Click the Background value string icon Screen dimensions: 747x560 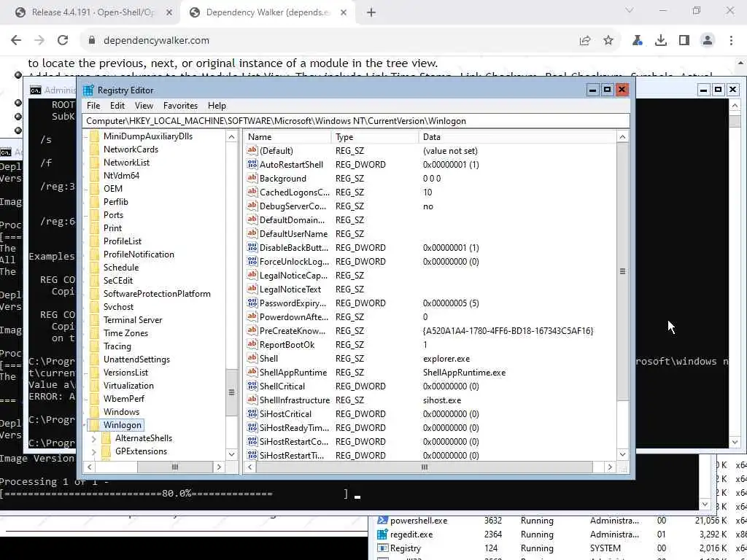click(252, 178)
